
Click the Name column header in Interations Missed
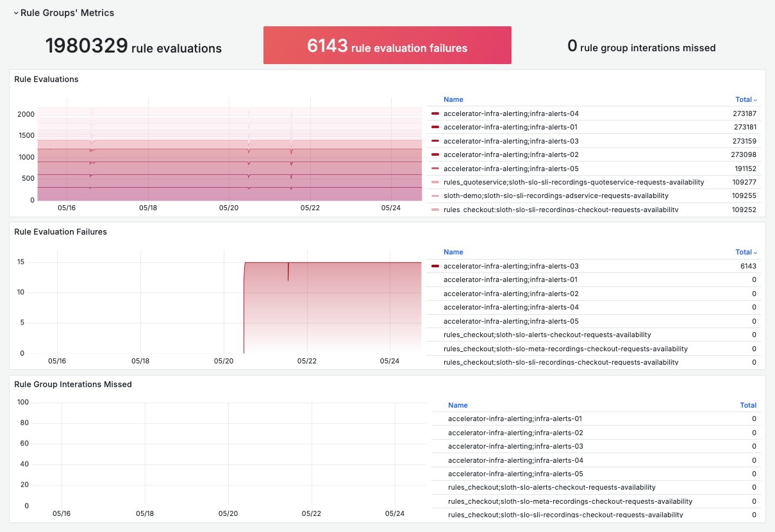(458, 405)
